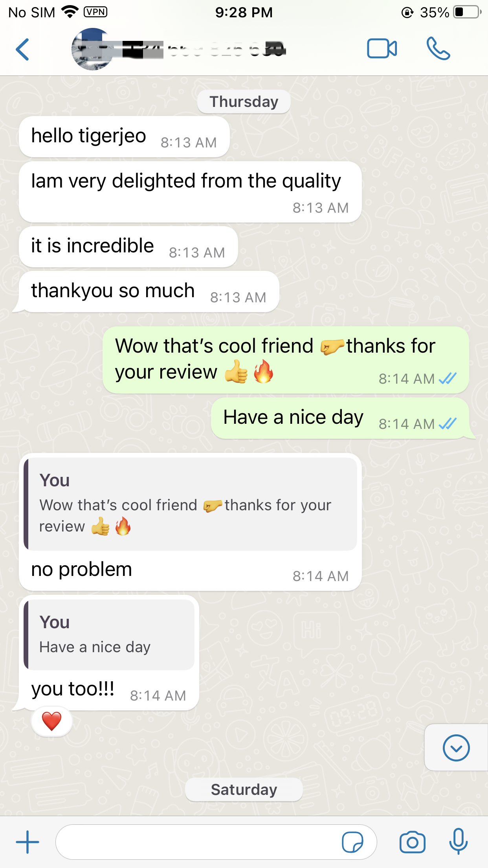Viewport: 488px width, 868px height.
Task: Tap the quoted 'Have a nice day' reply
Action: click(x=109, y=634)
